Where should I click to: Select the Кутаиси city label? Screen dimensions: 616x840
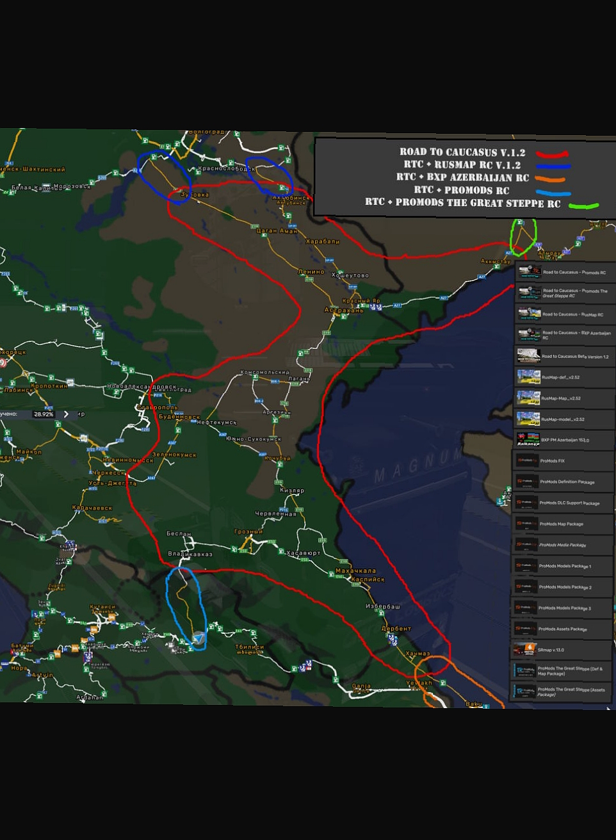tap(102, 607)
